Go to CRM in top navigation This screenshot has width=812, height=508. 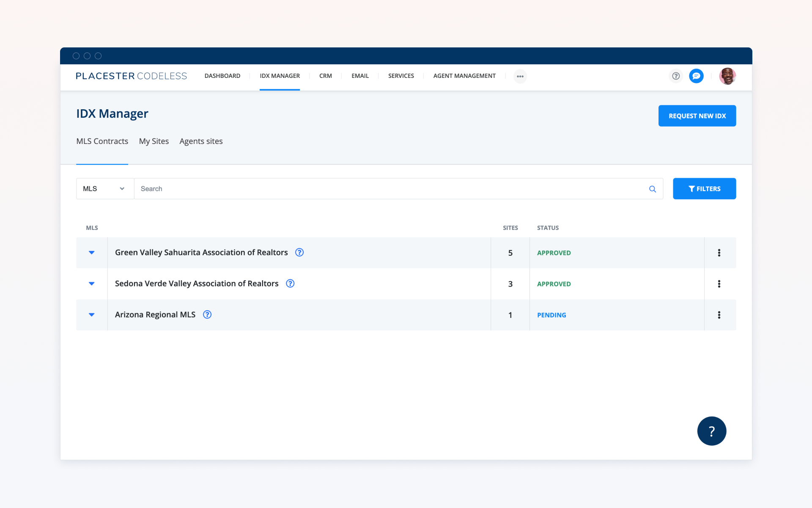point(325,76)
